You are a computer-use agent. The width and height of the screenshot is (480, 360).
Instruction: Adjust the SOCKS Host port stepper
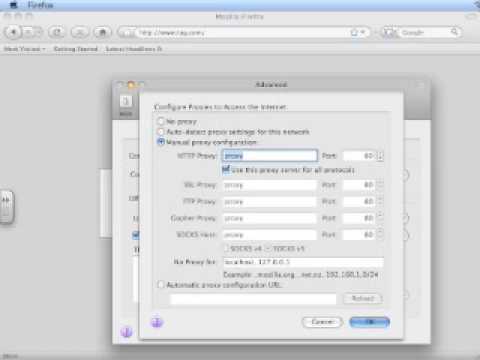380,235
